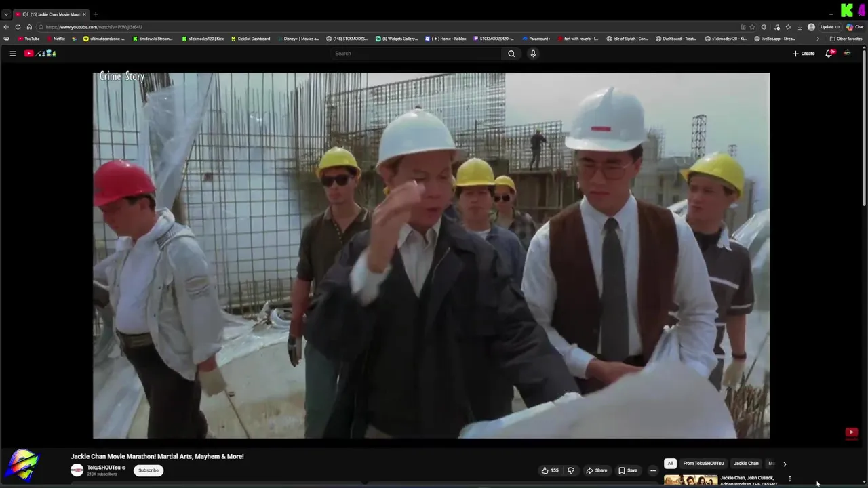Like the video (155 likes)
The width and height of the screenshot is (868, 488).
pyautogui.click(x=550, y=470)
